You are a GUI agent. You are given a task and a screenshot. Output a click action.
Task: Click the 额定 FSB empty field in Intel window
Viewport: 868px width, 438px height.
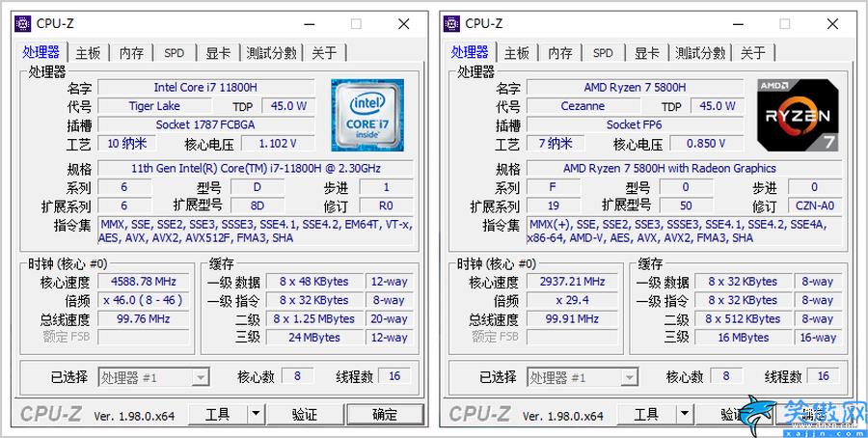(144, 338)
